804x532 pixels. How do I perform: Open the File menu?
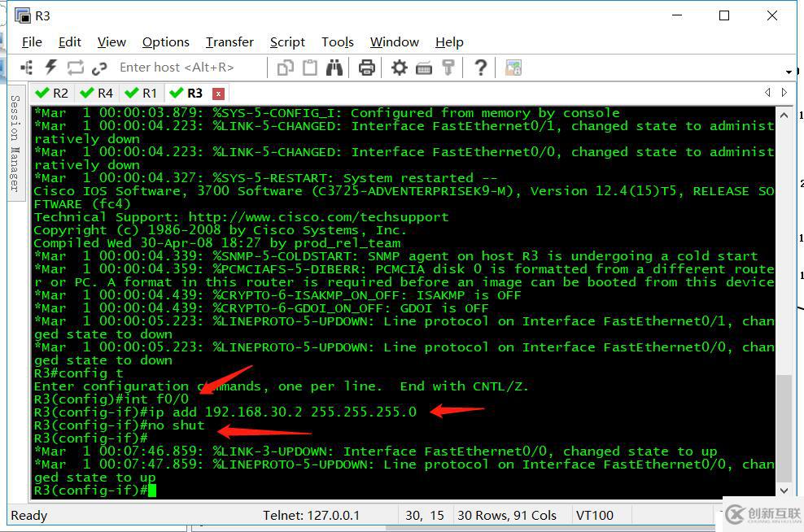[x=32, y=42]
